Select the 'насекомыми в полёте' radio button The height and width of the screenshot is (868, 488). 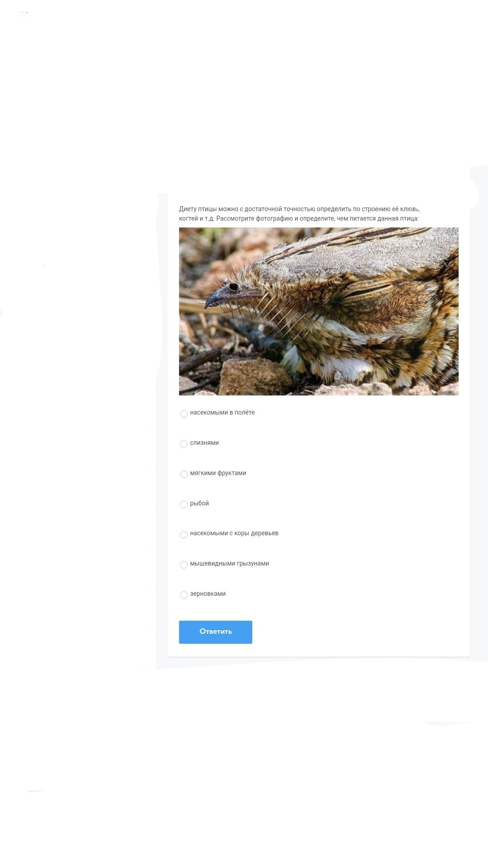tap(184, 414)
